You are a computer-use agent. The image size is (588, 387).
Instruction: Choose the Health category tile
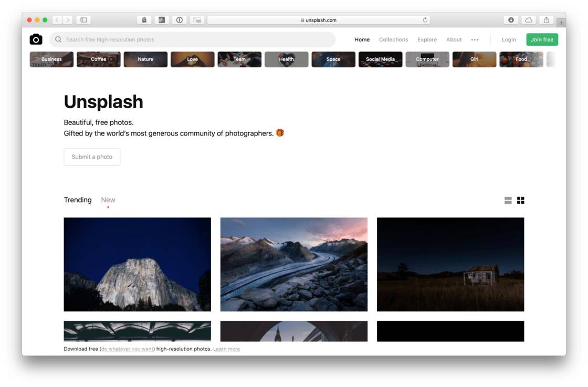(287, 59)
